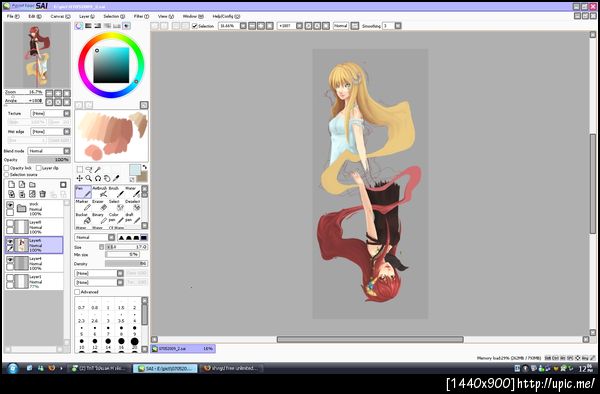Open the brush Normal mode dropdown

pyautogui.click(x=95, y=238)
